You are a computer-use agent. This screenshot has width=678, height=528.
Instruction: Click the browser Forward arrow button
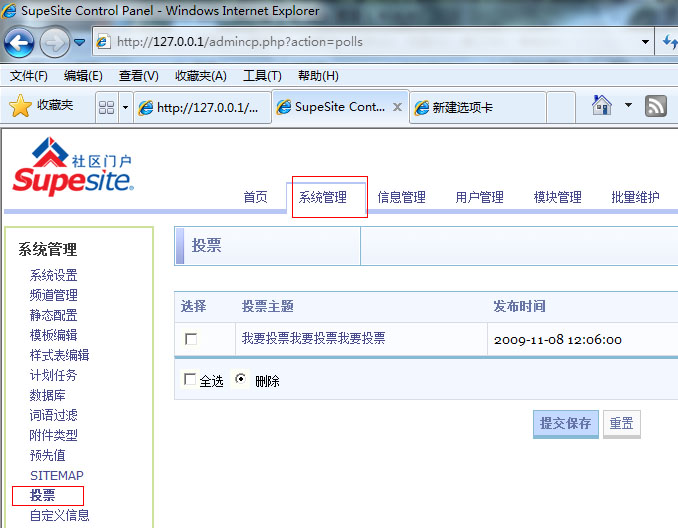point(54,43)
